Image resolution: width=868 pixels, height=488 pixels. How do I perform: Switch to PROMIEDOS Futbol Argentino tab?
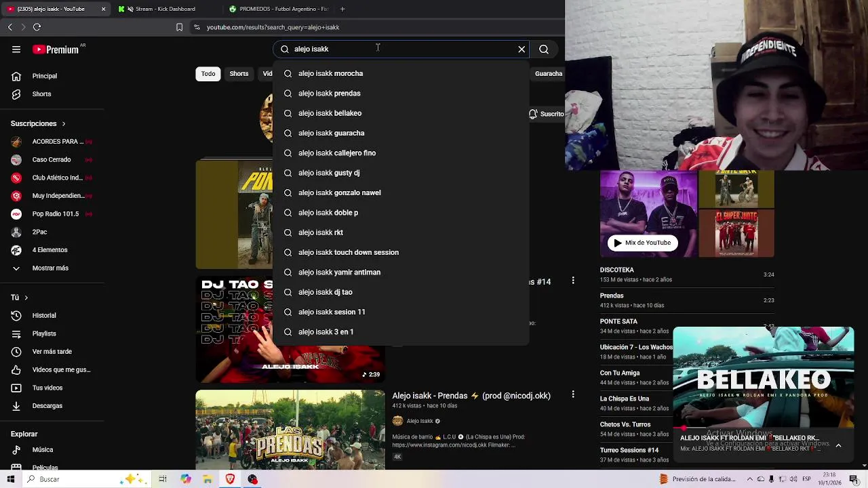[x=279, y=9]
